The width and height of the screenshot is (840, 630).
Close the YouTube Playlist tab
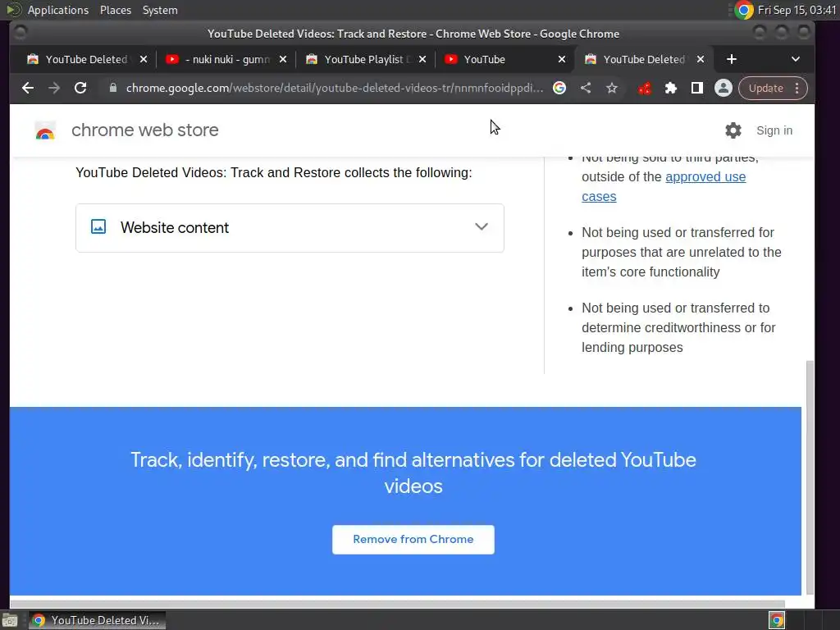[422, 59]
